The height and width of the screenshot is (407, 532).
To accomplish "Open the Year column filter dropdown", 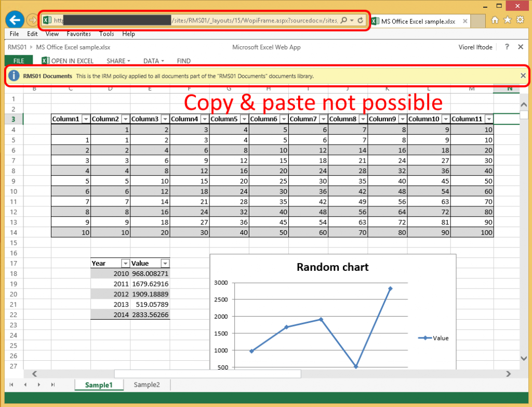I will (x=126, y=264).
